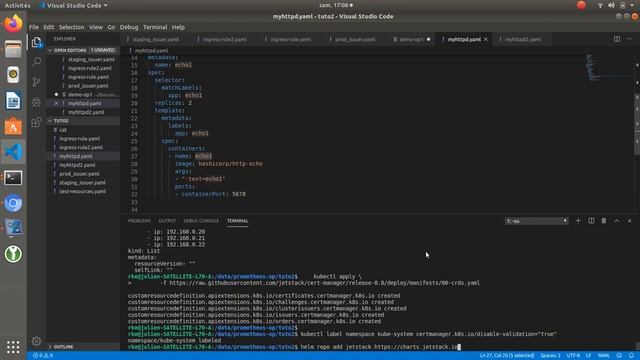
Task: Close the terminal panel
Action: pyautogui.click(x=629, y=221)
